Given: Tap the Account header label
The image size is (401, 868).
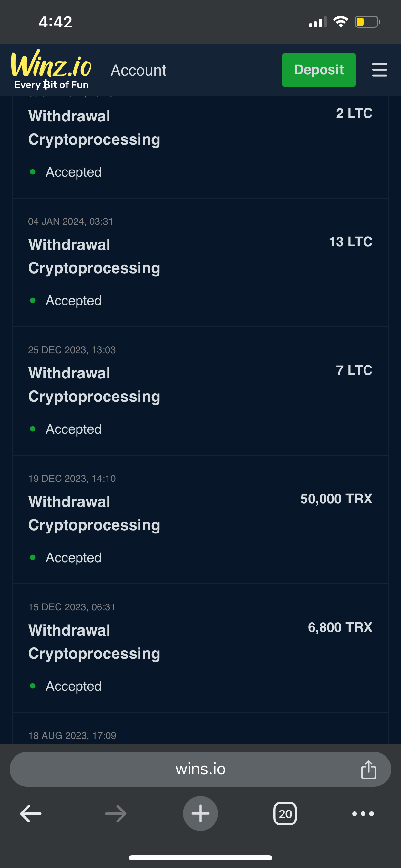Looking at the screenshot, I should coord(139,70).
